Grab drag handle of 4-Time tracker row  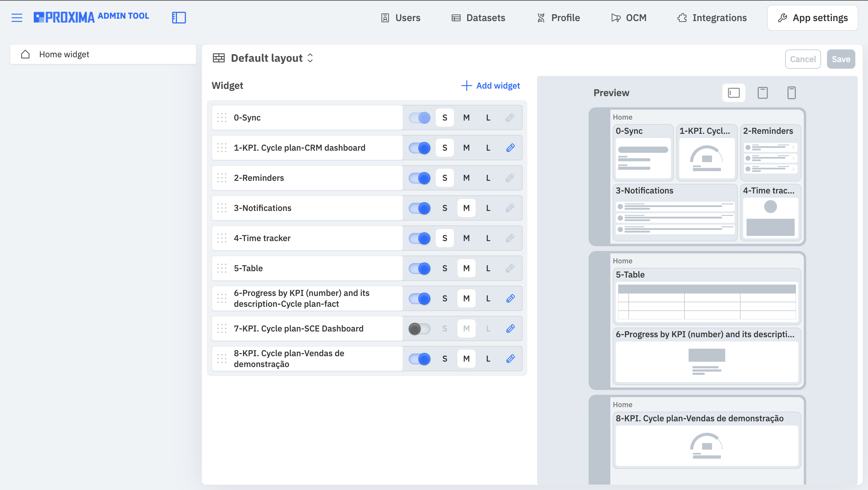point(222,238)
